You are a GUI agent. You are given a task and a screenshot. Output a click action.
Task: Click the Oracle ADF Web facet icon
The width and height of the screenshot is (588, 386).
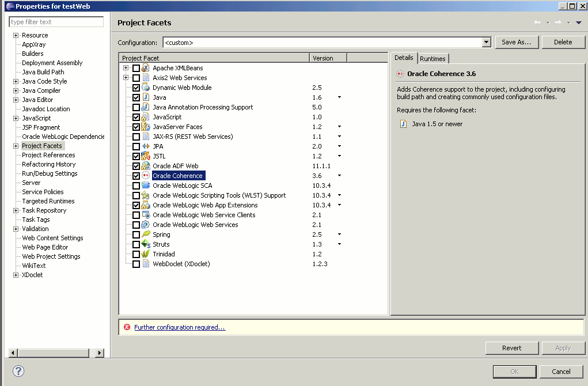[146, 166]
